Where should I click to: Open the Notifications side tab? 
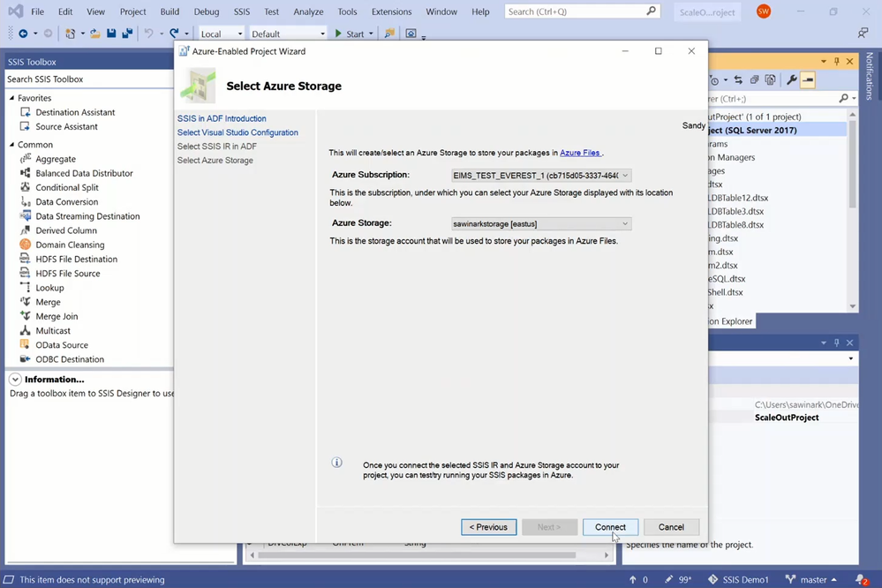coord(870,76)
